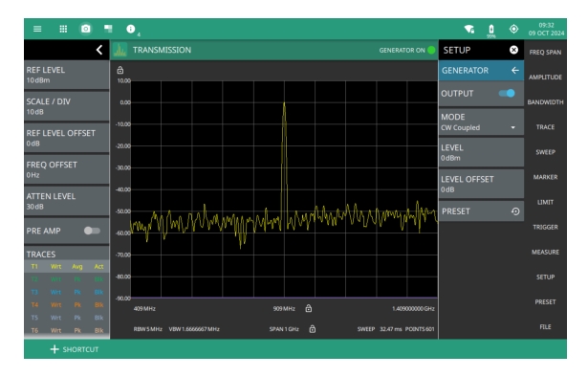Toggle the center frequency lock icon

[x=308, y=308]
